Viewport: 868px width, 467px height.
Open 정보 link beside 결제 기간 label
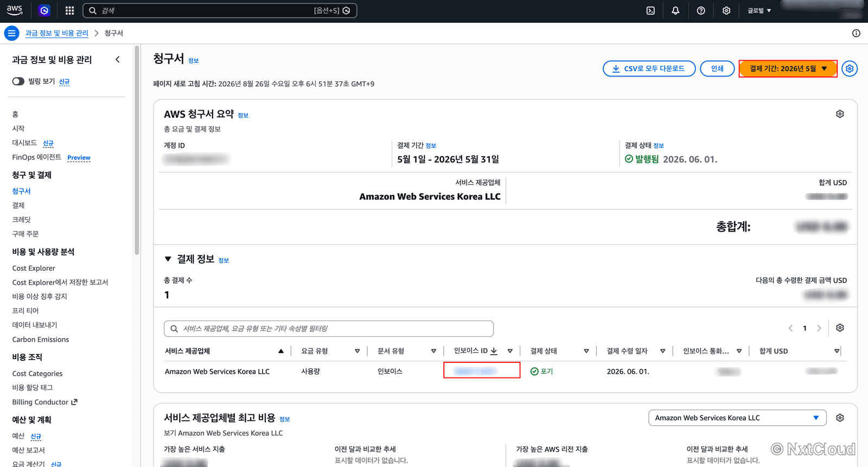(431, 146)
